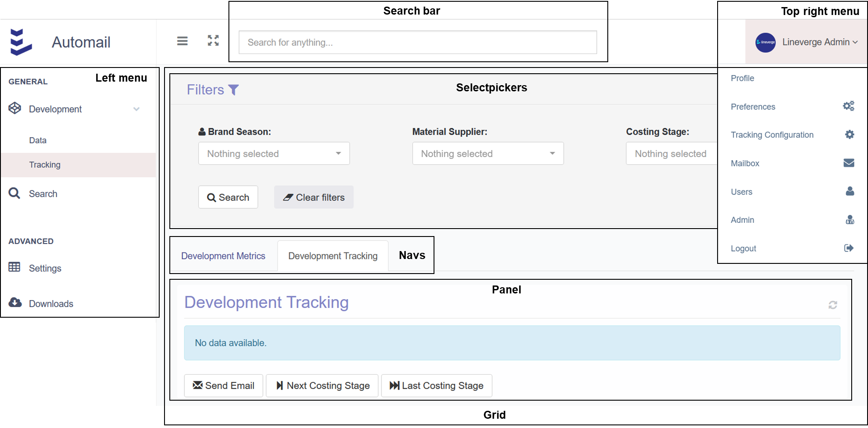The image size is (868, 428).
Task: Click the Filters funnel icon
Action: pos(234,90)
